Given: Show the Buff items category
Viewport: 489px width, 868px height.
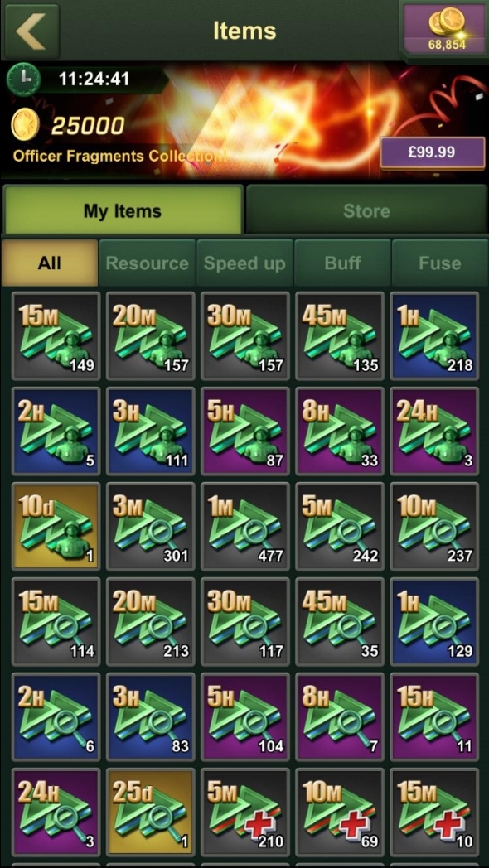Looking at the screenshot, I should point(342,263).
